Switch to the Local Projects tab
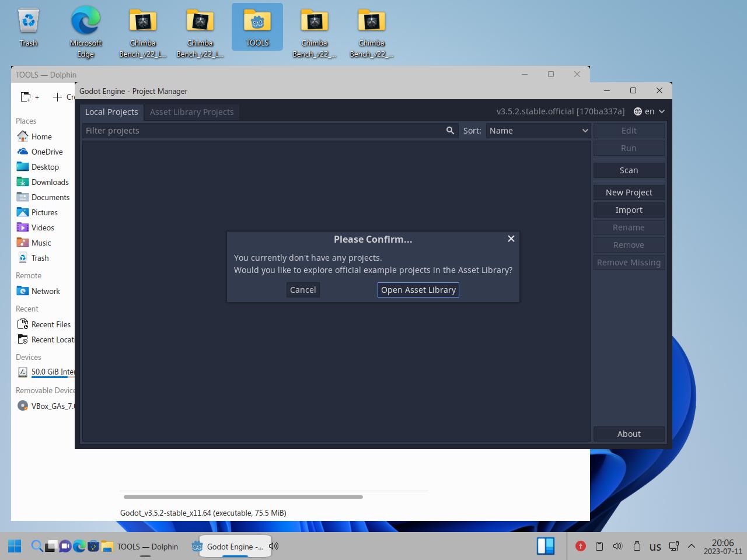The height and width of the screenshot is (560, 747). coord(111,112)
